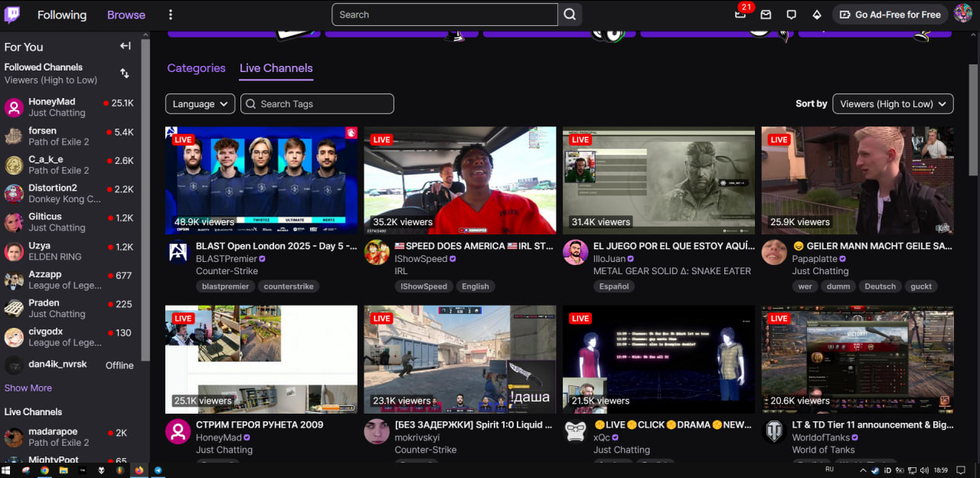Expand the hidden system tray icons chevron

click(x=863, y=470)
